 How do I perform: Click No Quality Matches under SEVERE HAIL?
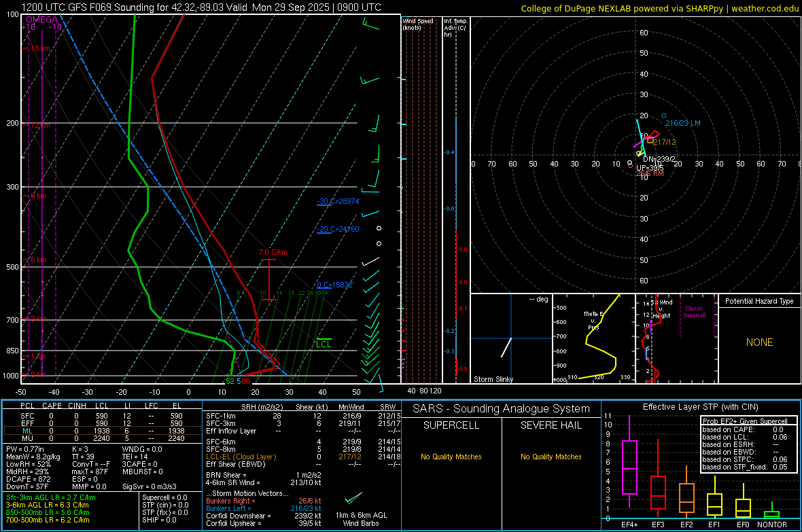[551, 457]
